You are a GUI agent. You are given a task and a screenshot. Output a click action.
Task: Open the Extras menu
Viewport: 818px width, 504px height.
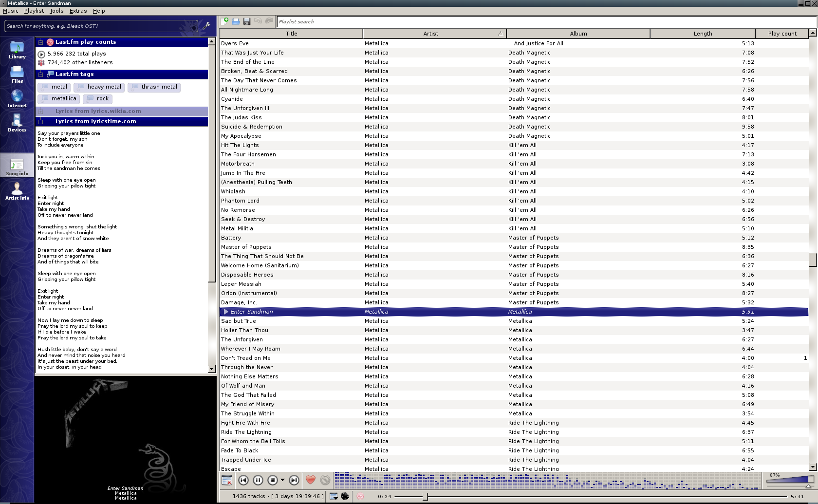[78, 11]
